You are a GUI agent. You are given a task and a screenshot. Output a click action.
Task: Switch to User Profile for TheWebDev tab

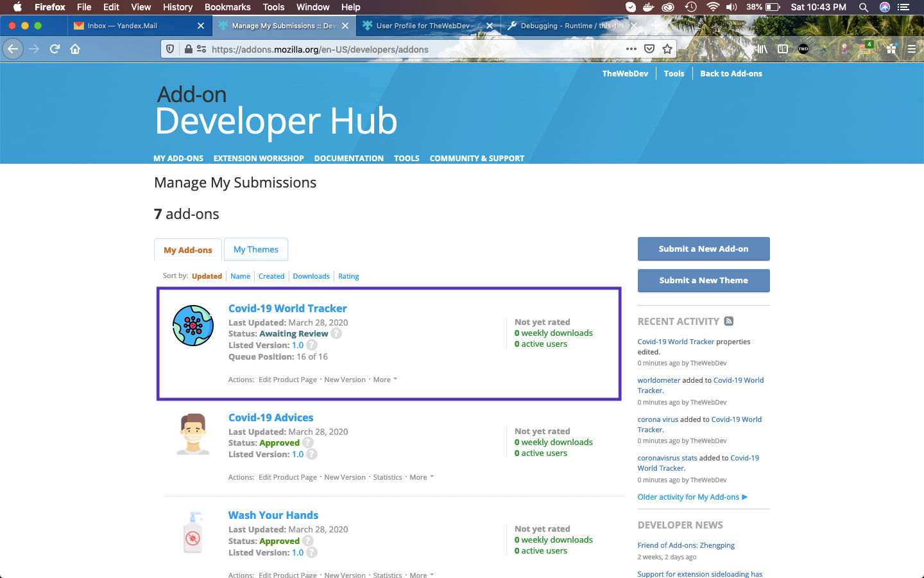point(427,26)
